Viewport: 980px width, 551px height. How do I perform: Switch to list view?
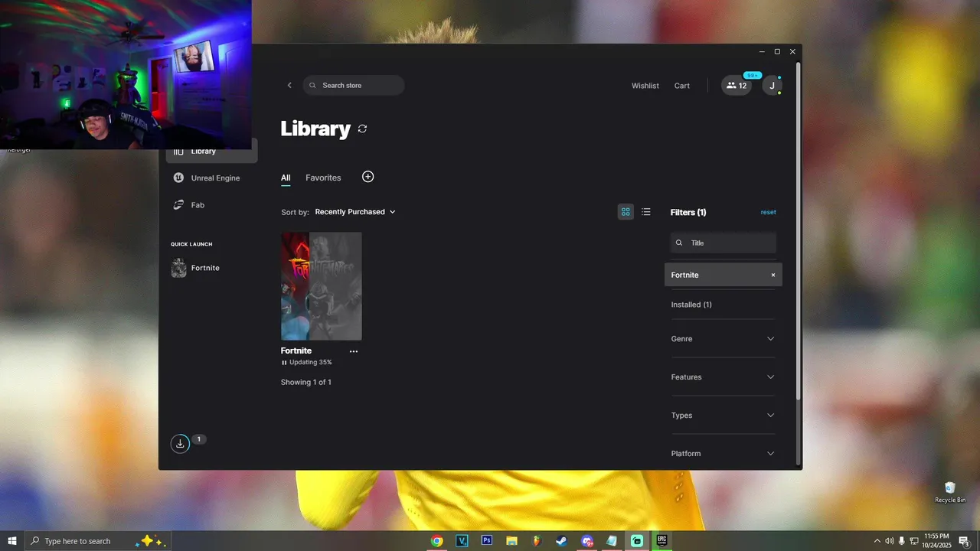[x=646, y=212]
